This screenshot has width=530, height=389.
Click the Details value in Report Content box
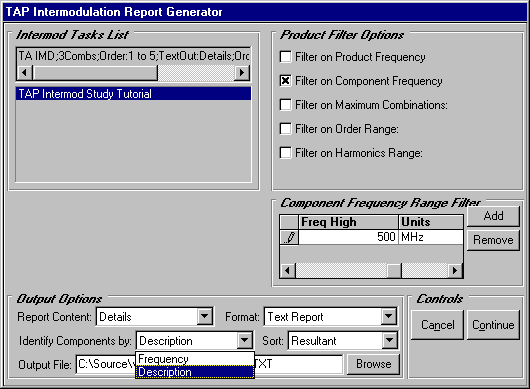point(115,317)
